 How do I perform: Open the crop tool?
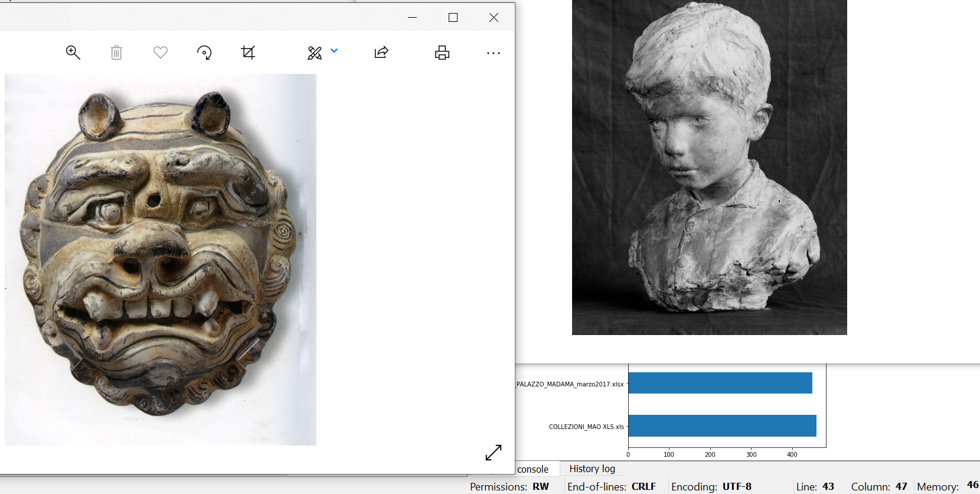click(248, 53)
